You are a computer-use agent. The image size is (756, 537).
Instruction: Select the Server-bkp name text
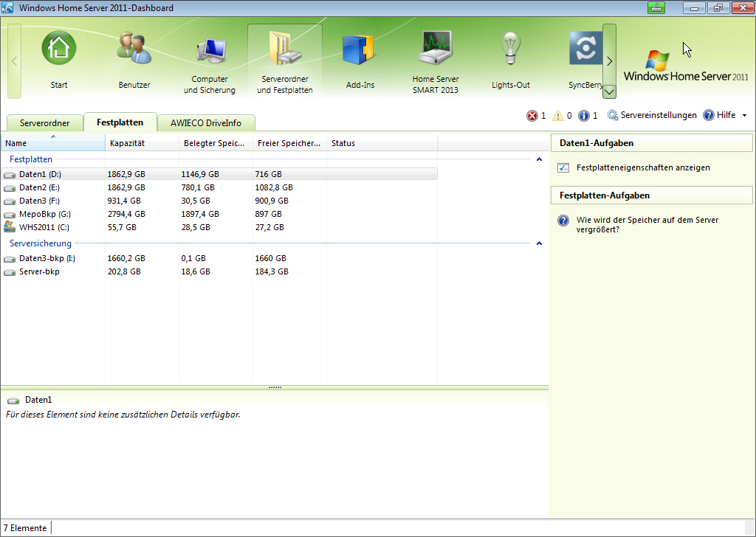40,272
